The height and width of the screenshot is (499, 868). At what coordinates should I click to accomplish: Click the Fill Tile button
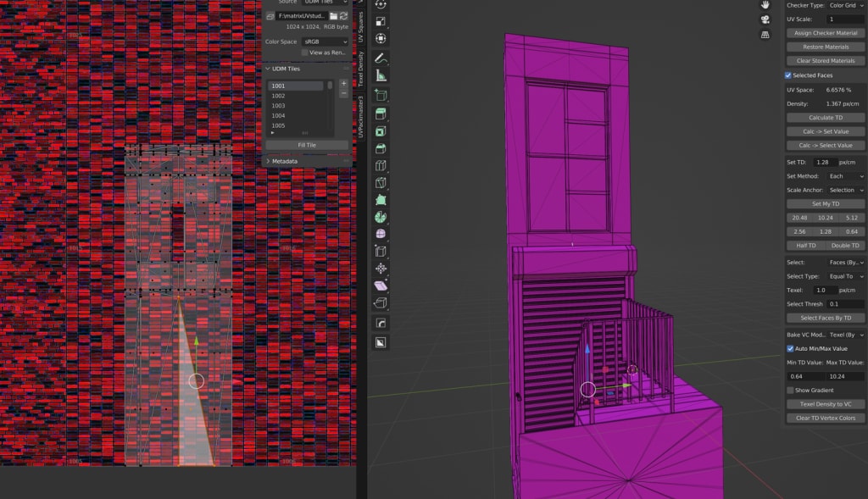[x=307, y=145]
